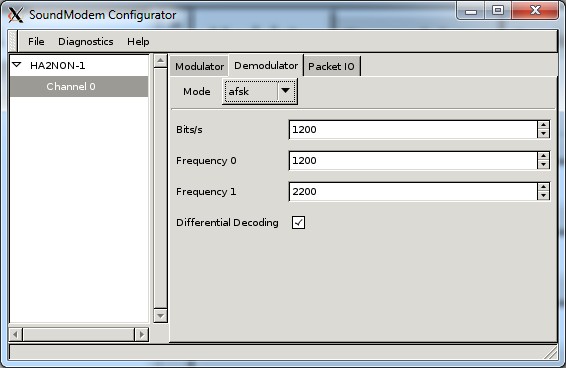566x368 pixels.
Task: Click the tree panel vertical scrollbar track
Action: click(160, 188)
